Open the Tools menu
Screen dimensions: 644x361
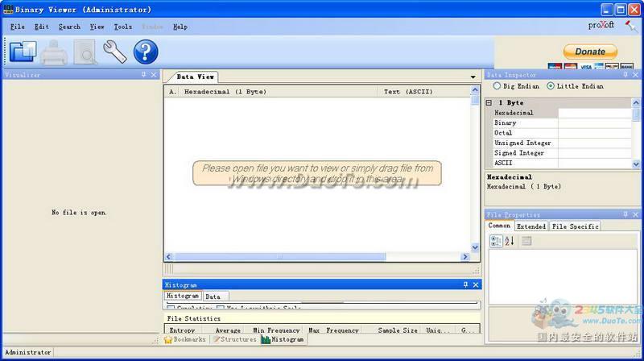122,27
